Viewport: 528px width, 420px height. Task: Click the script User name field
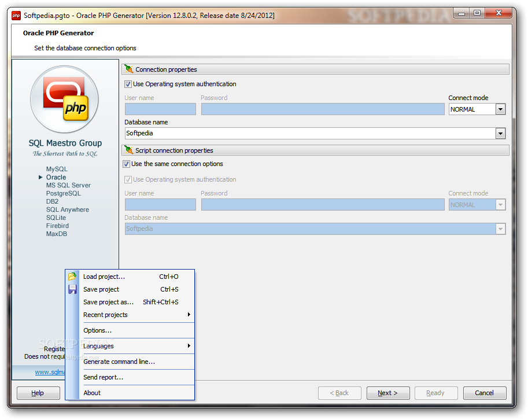click(x=160, y=205)
